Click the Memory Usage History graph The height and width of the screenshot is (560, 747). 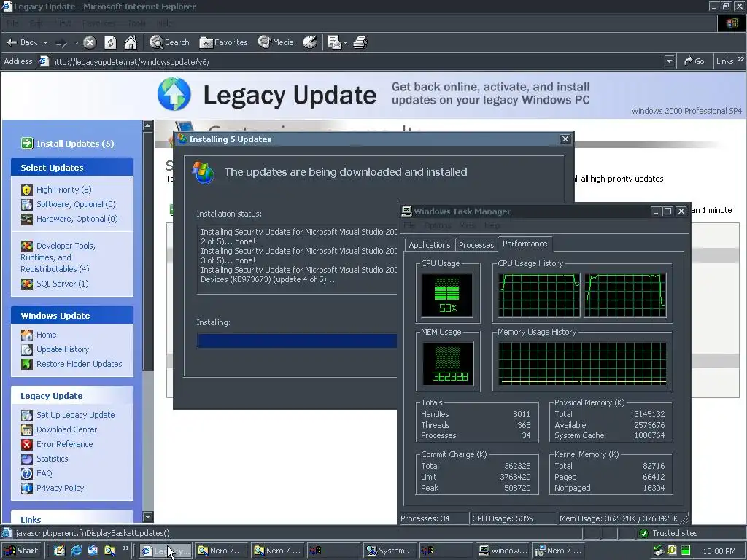point(582,364)
